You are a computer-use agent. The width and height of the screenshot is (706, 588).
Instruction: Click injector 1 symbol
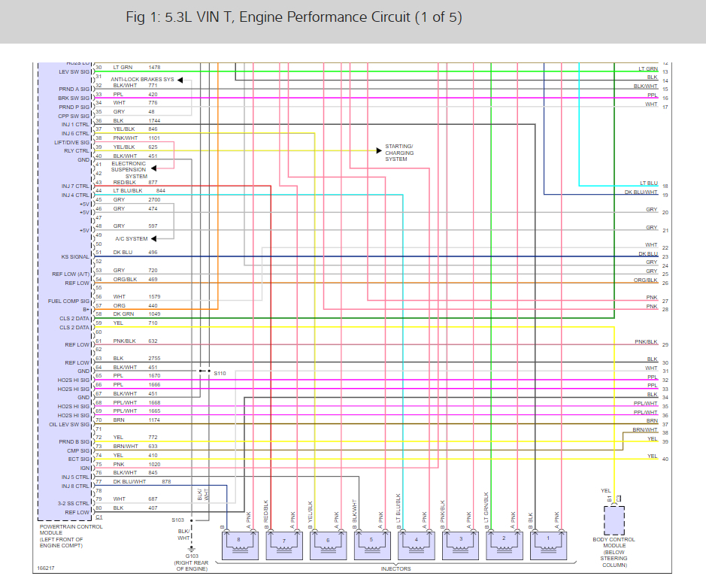548,546
